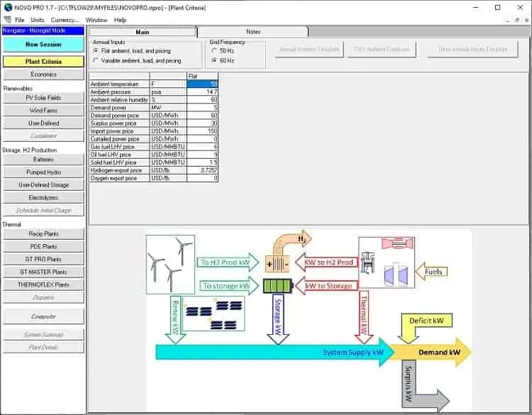This screenshot has width=532, height=415.
Task: Open Pumped Hydro setup
Action: 43,172
